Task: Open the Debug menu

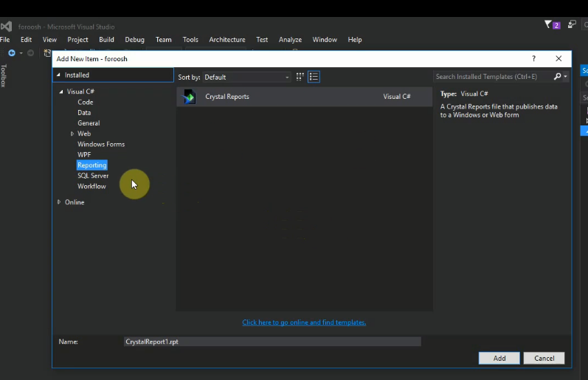Action: (134, 39)
